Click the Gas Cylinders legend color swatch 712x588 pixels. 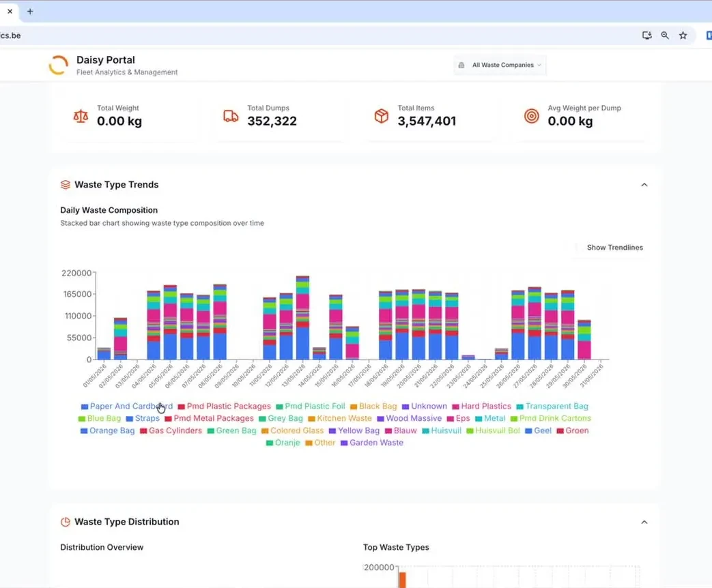pyautogui.click(x=143, y=430)
